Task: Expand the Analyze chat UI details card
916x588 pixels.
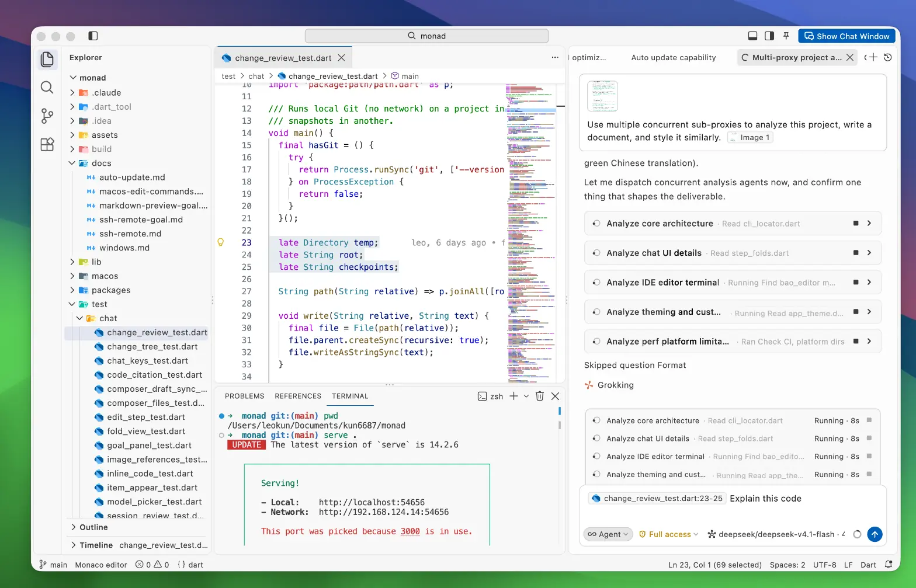Action: pyautogui.click(x=869, y=253)
